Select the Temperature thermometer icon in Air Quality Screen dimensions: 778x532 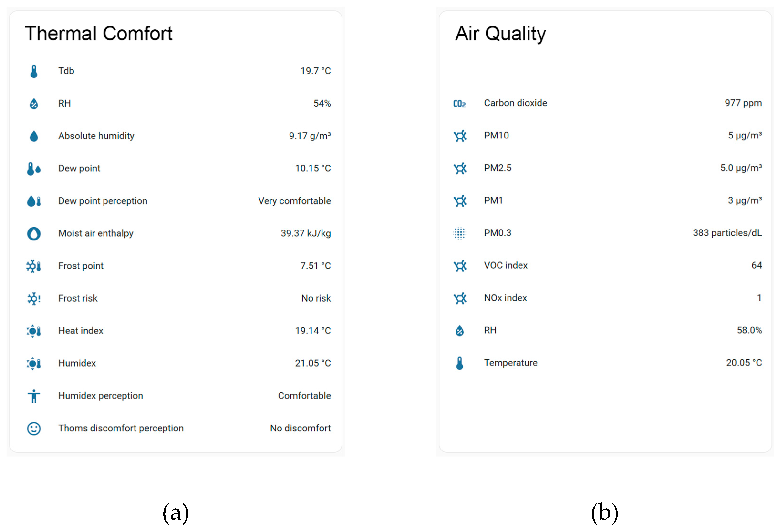(x=460, y=363)
